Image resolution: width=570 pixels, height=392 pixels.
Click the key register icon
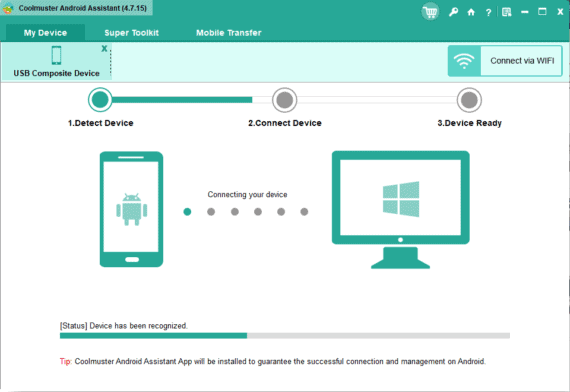tap(453, 12)
